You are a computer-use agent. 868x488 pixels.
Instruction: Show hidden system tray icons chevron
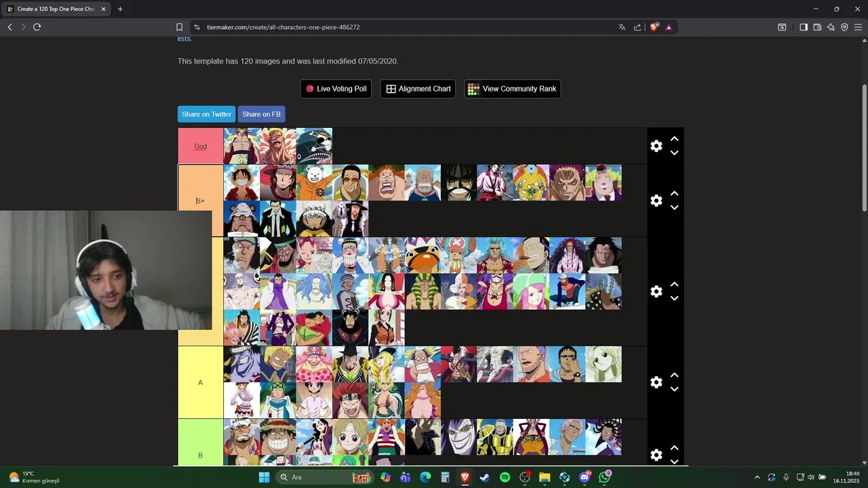coord(757,477)
